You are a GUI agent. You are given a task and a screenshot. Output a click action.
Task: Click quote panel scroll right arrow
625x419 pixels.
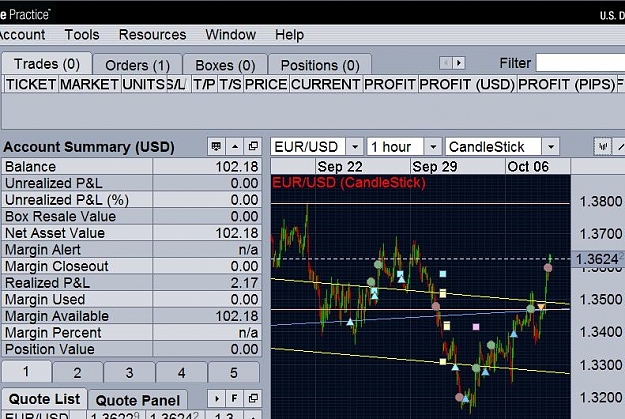click(x=216, y=398)
